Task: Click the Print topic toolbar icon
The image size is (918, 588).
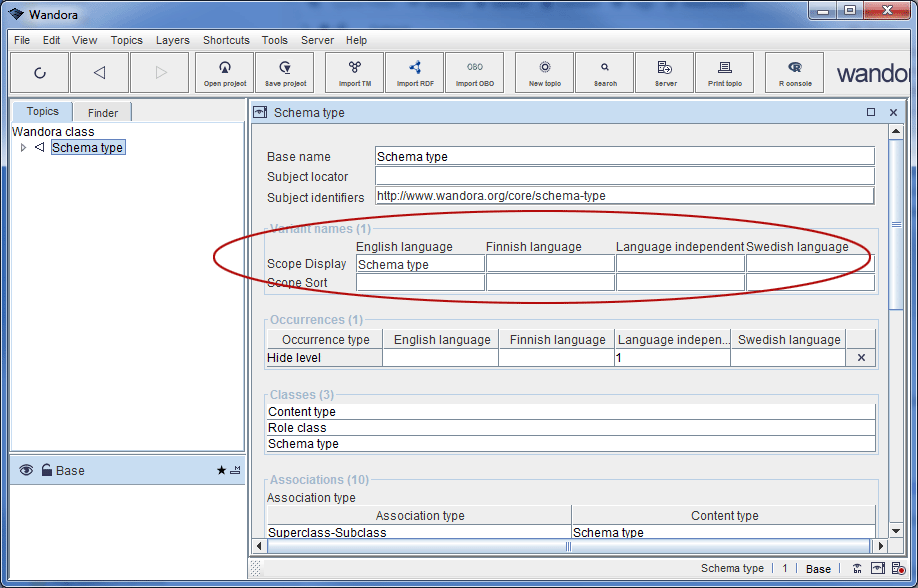Action: click(724, 73)
